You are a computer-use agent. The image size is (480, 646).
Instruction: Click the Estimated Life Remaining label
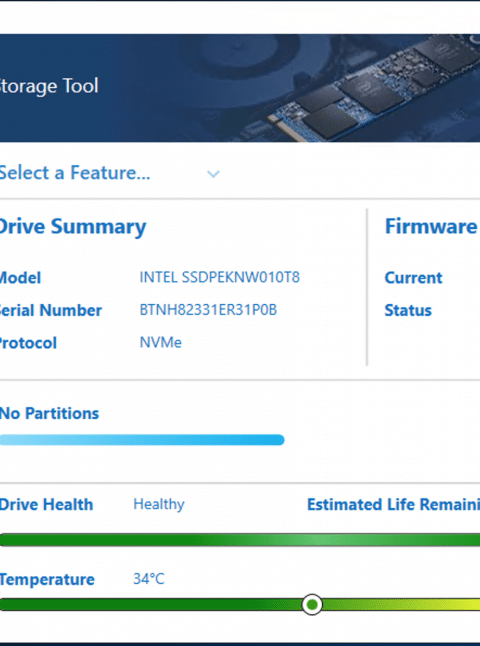click(393, 504)
